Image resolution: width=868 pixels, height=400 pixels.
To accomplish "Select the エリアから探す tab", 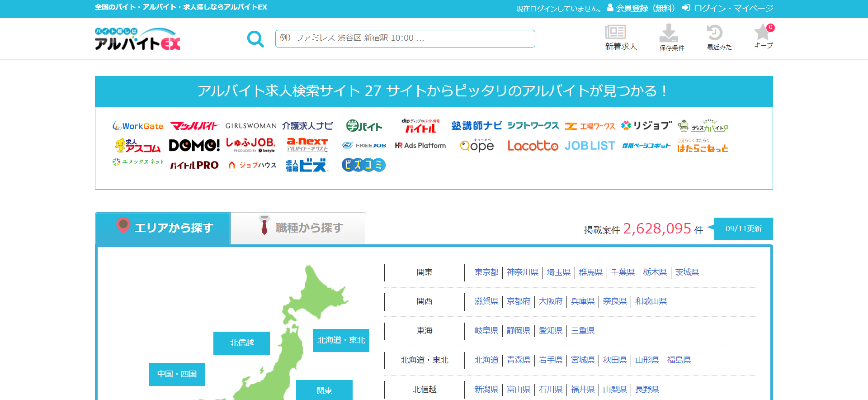I will [x=163, y=228].
